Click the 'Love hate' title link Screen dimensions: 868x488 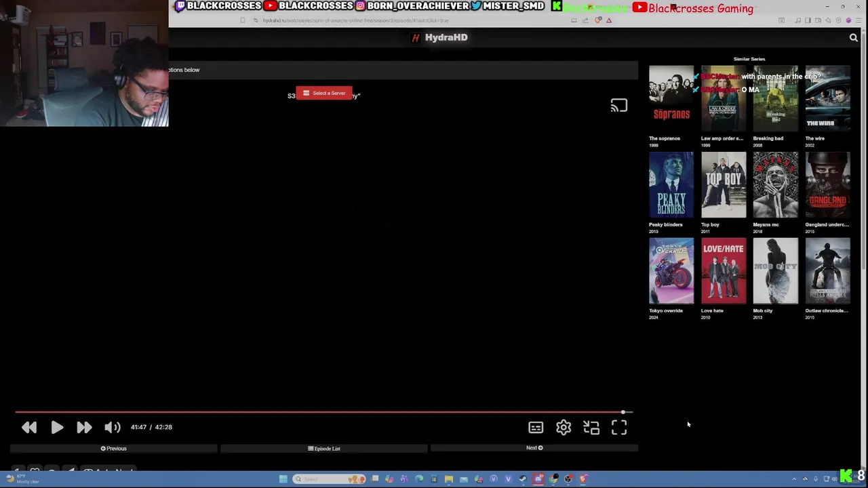(x=712, y=310)
